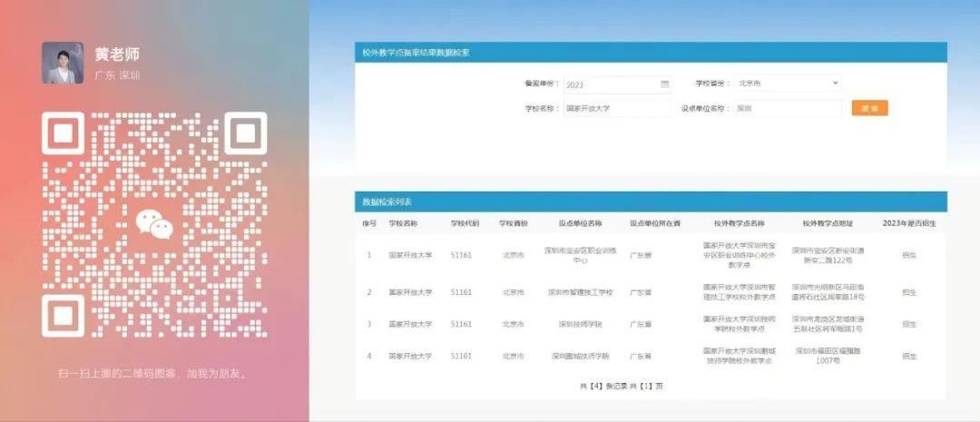Click the 校外教学点名称 column header
This screenshot has width=980, height=422.
[x=739, y=223]
